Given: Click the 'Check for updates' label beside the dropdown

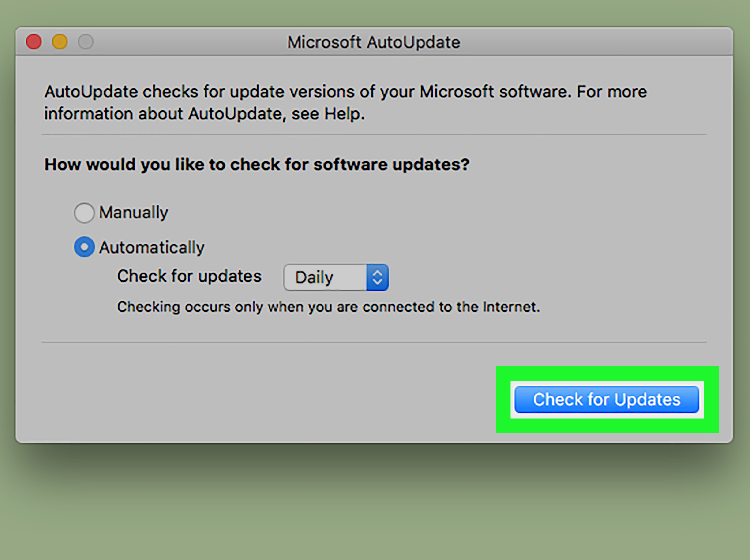Looking at the screenshot, I should 190,276.
